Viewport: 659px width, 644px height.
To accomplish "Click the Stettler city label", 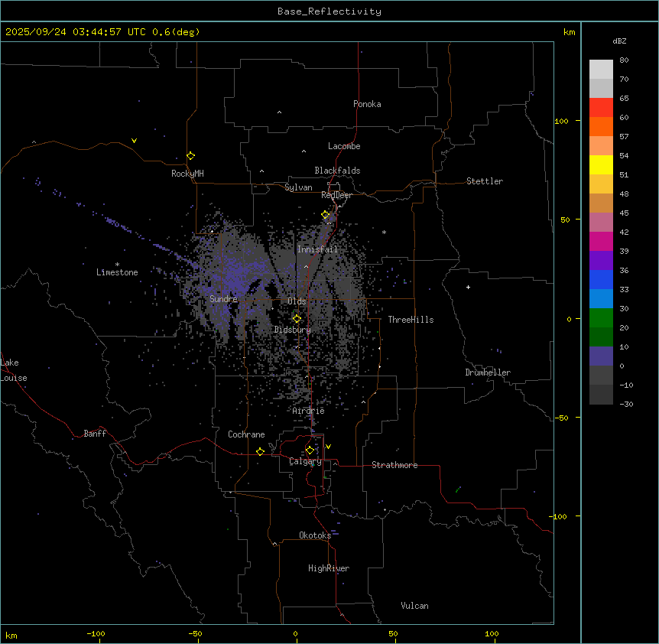I will (x=485, y=181).
